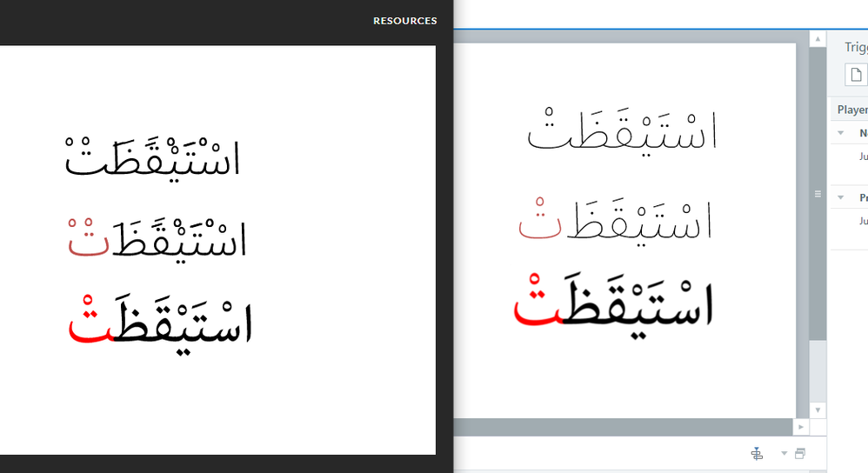Click the editor scrollbar up arrow
The image size is (868, 473).
point(818,39)
